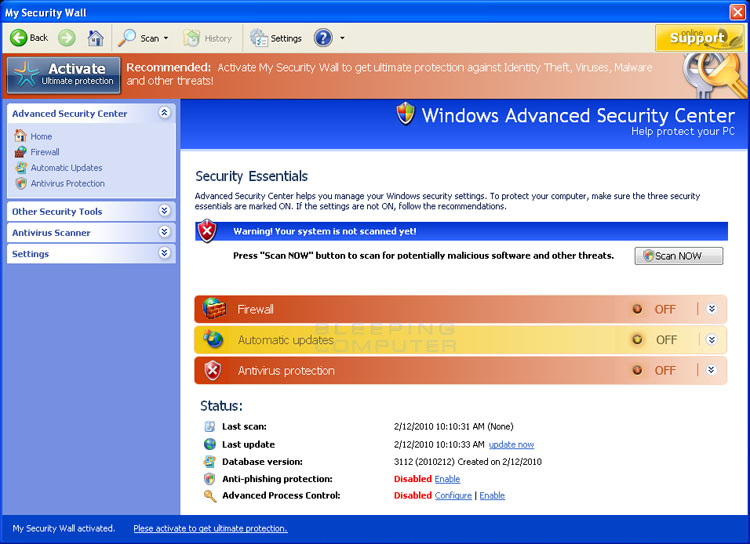750x544 pixels.
Task: Expand the sidebar Settings panel
Action: (x=164, y=253)
